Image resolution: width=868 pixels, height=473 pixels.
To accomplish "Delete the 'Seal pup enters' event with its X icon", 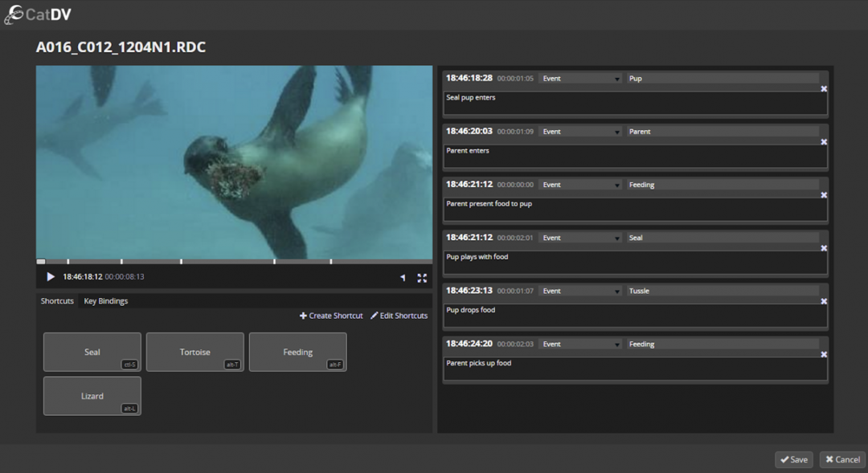I will [822, 88].
